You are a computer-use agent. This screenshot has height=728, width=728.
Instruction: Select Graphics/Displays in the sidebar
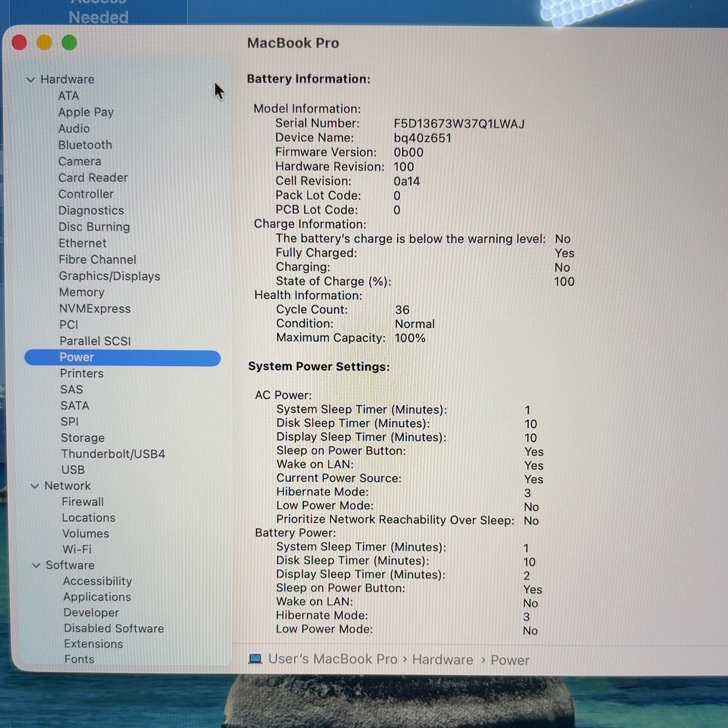(110, 276)
